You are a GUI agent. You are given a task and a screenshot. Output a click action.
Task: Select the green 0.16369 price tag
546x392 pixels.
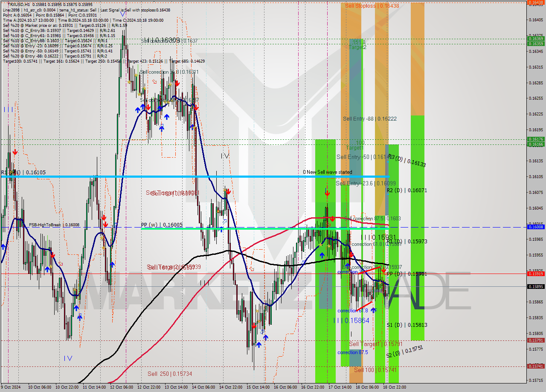(x=536, y=39)
